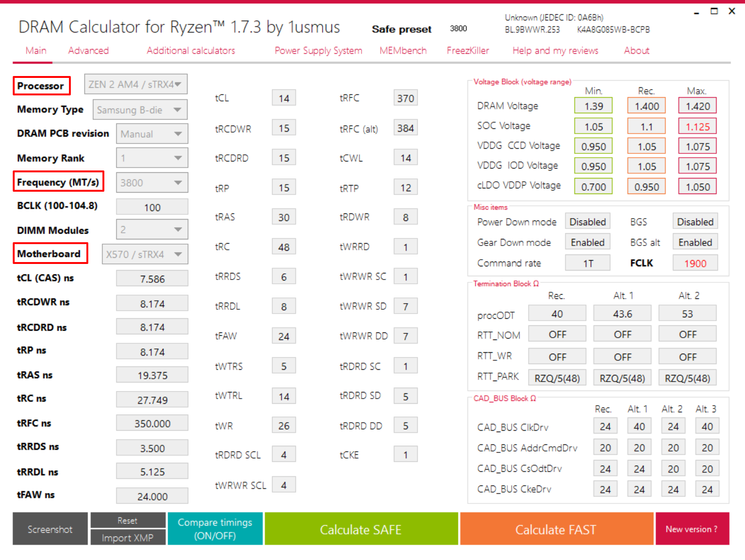Viewport: 745px width, 560px height.
Task: Click CAD_BUS CkeDrv Rec. value 24
Action: point(605,489)
